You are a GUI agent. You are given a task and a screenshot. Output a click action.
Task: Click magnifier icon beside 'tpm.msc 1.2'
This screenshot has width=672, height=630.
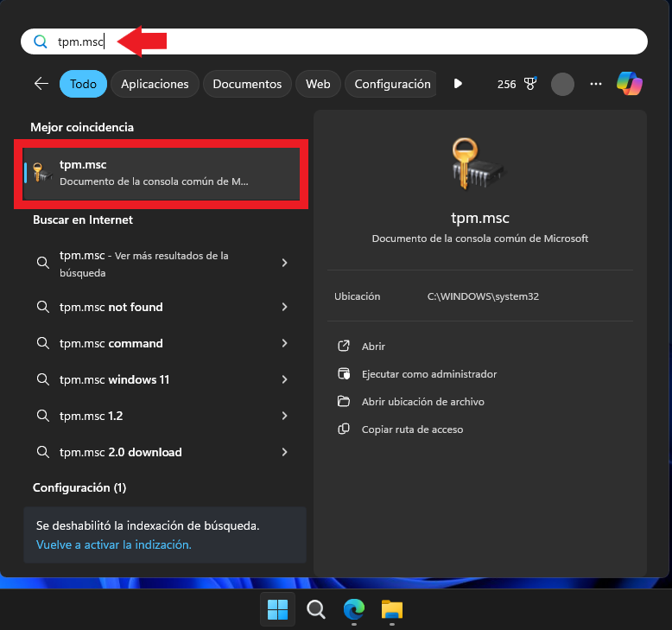click(43, 416)
